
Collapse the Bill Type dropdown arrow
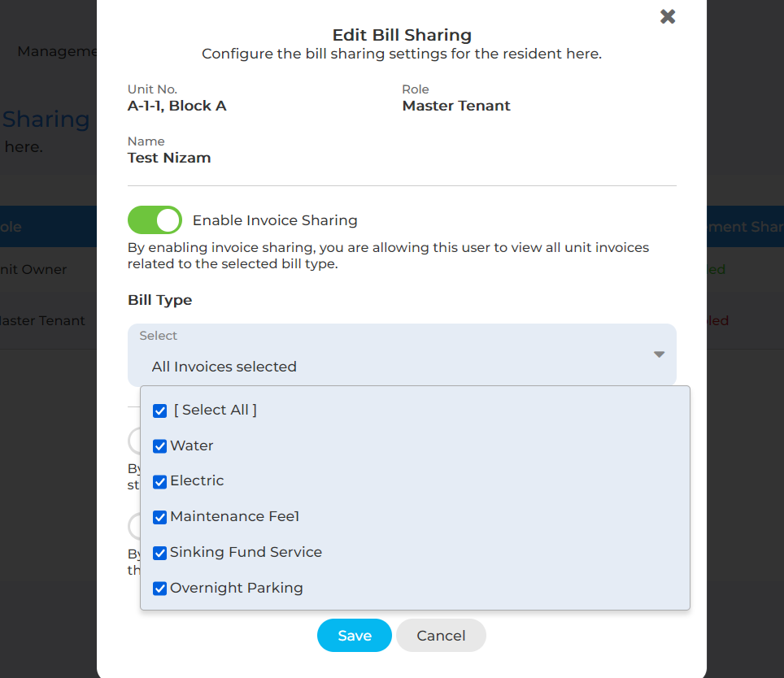coord(659,354)
